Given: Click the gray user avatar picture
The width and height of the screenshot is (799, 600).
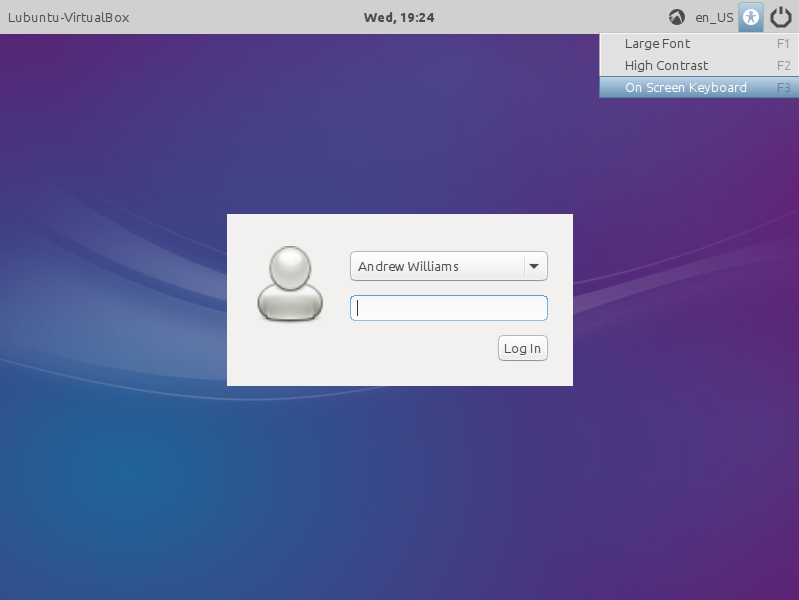Looking at the screenshot, I should pyautogui.click(x=290, y=285).
